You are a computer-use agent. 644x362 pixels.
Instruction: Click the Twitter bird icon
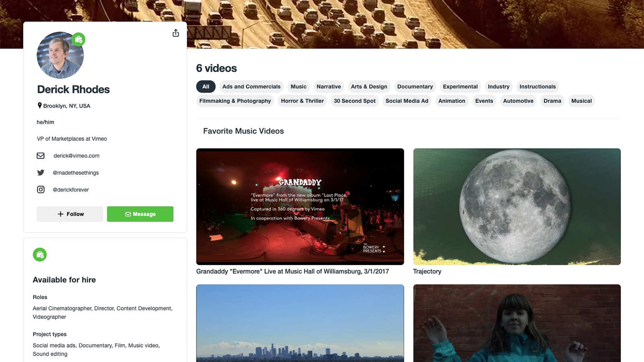[x=41, y=172]
